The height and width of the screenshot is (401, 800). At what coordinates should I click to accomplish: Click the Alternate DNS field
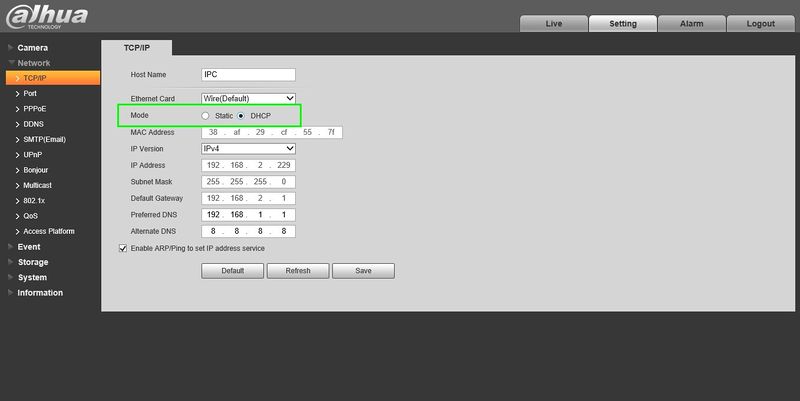click(x=248, y=231)
